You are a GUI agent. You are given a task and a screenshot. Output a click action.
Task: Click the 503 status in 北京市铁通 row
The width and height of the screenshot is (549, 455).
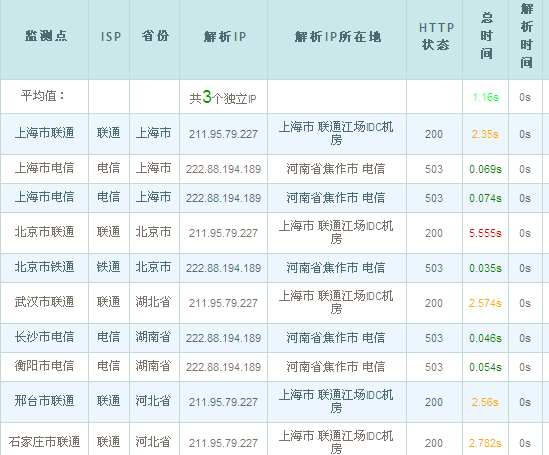(x=434, y=268)
